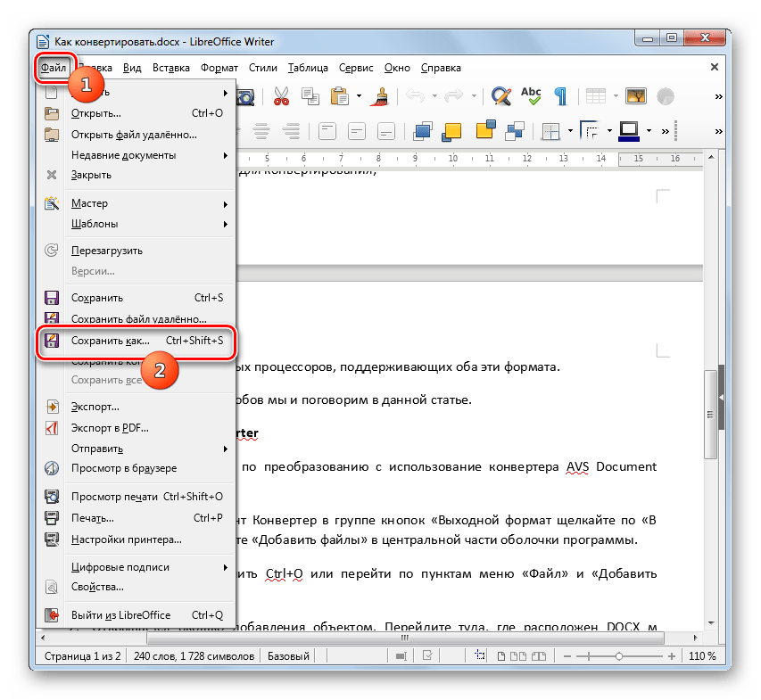Run the Abc spelling check icon
Viewport: 761px width, 700px height.
(x=531, y=96)
